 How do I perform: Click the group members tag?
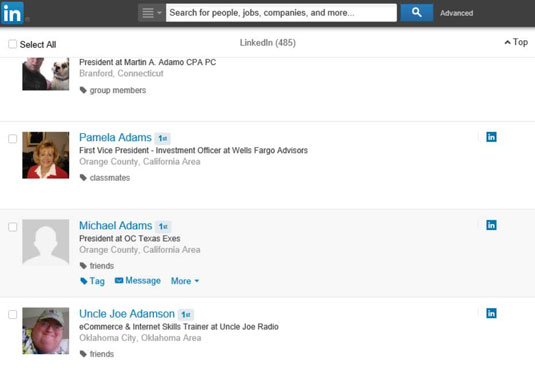113,90
